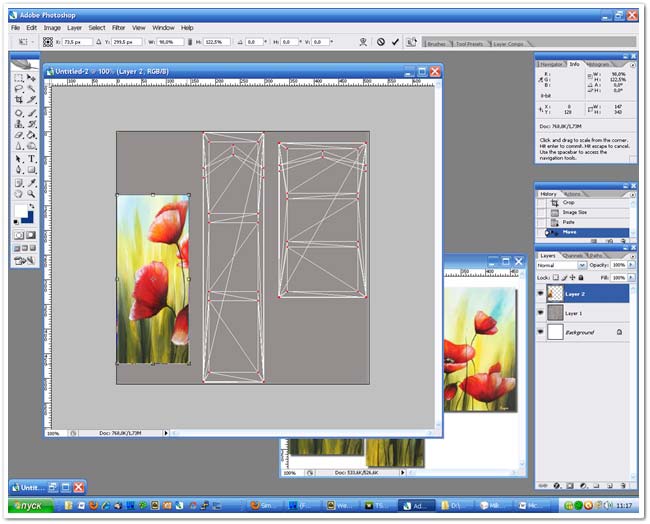Click the cancel transform icon
This screenshot has height=524, width=650.
pos(381,42)
